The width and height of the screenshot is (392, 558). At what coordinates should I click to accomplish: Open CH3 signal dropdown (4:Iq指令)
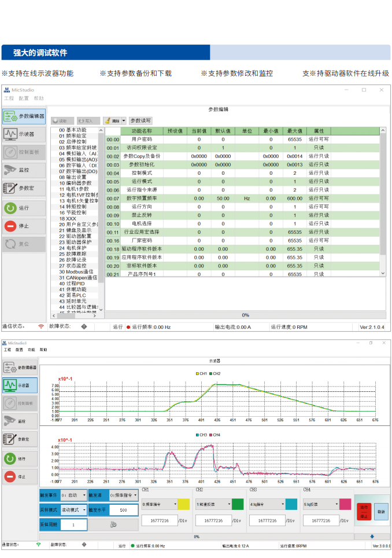pyautogui.click(x=267, y=504)
